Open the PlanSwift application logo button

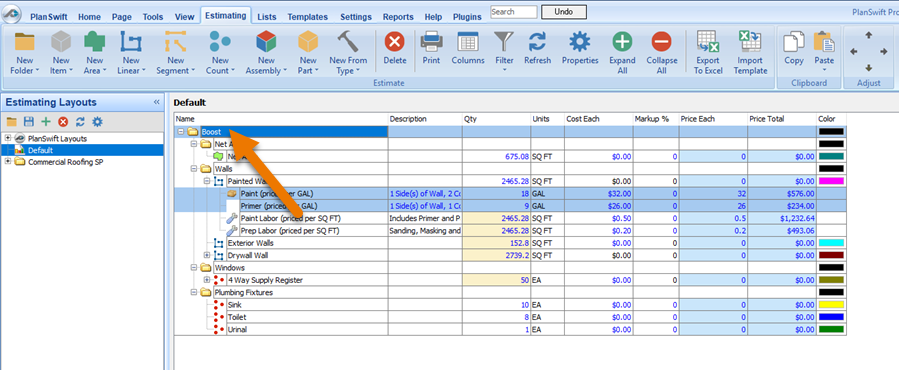(11, 14)
